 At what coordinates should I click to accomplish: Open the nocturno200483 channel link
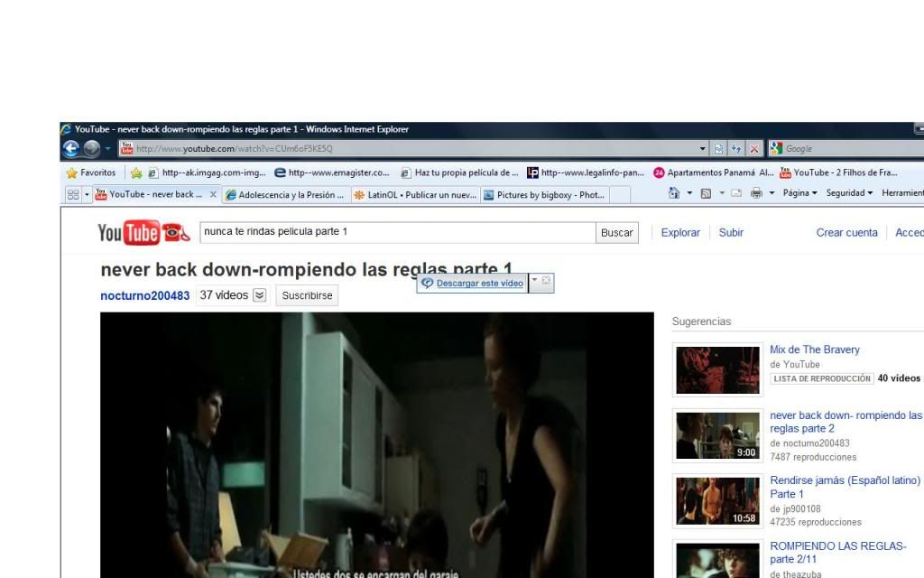point(145,295)
